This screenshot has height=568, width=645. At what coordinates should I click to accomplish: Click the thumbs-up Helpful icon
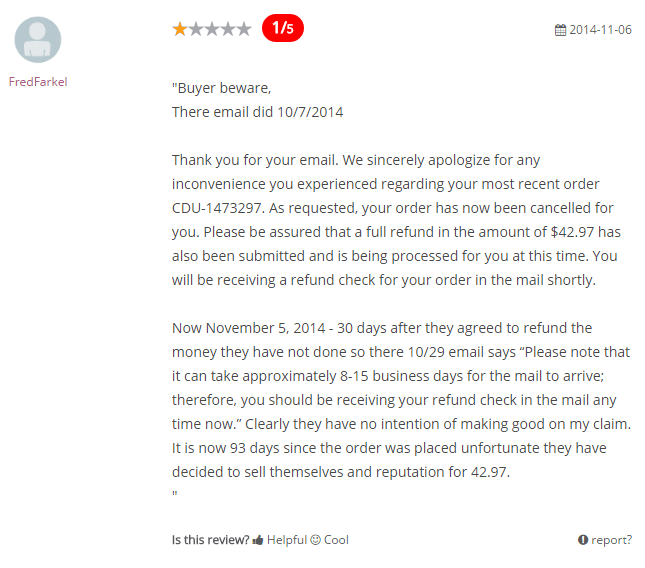(258, 540)
